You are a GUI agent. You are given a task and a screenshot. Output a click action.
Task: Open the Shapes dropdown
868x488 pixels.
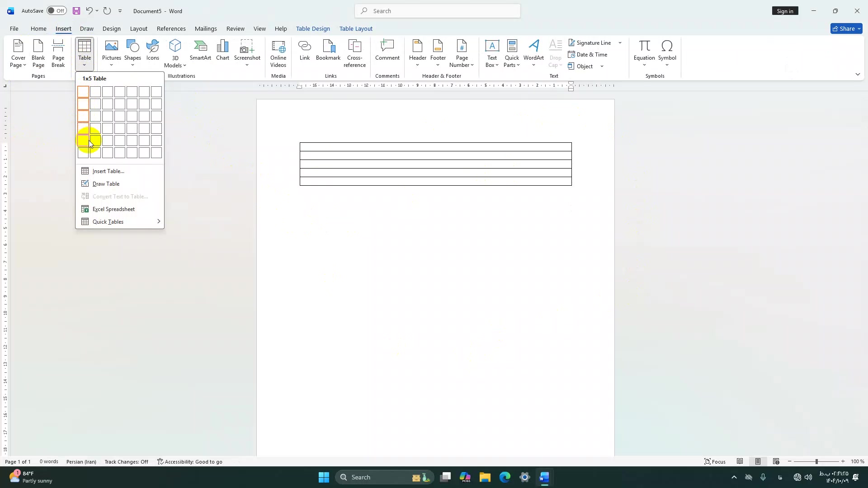click(x=132, y=53)
